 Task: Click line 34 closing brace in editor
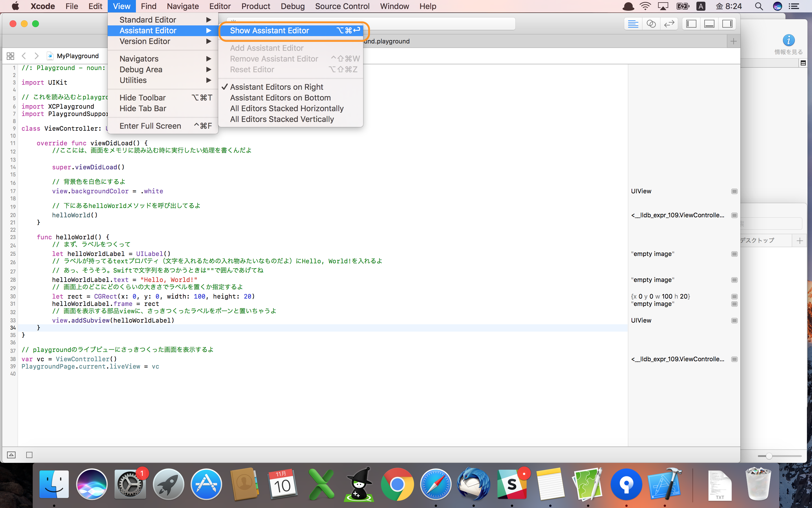(x=39, y=328)
